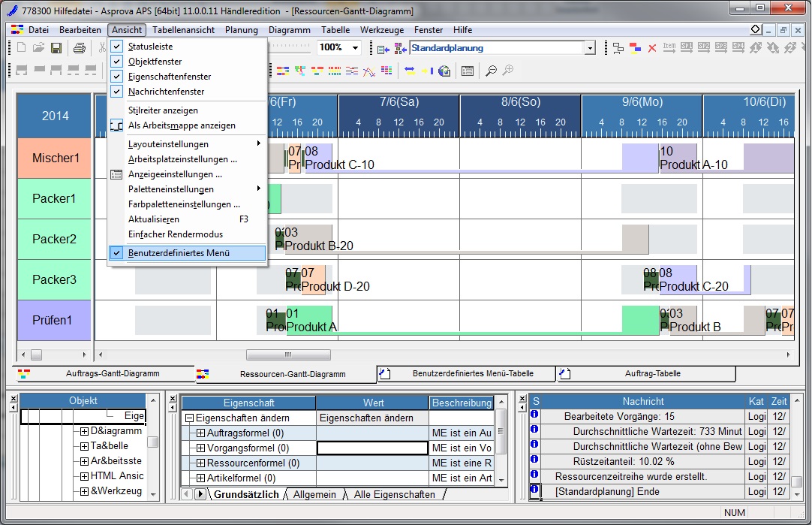812x525 pixels.
Task: Click the globe refresh icon
Action: click(444, 71)
